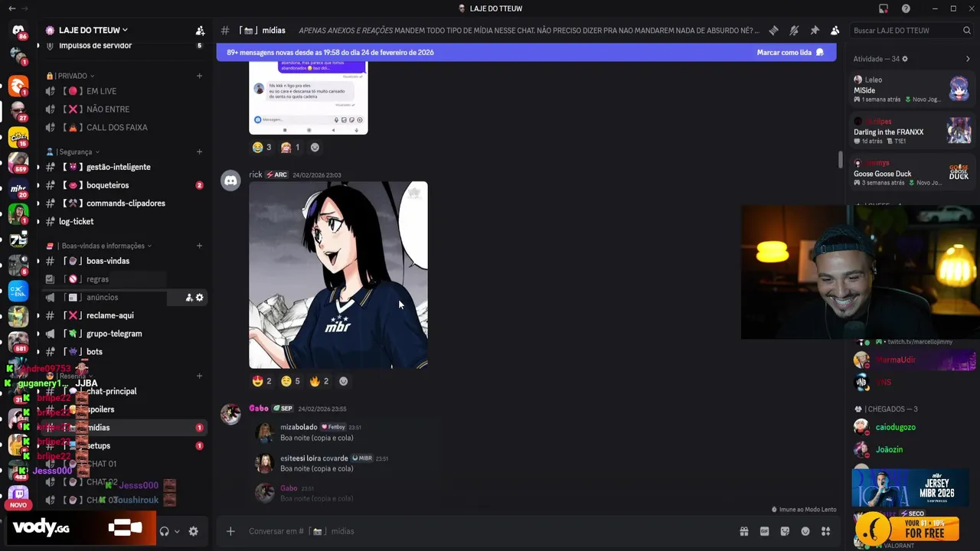Toggle notification settings bell in channel header
This screenshot has height=551, width=980.
tap(794, 31)
